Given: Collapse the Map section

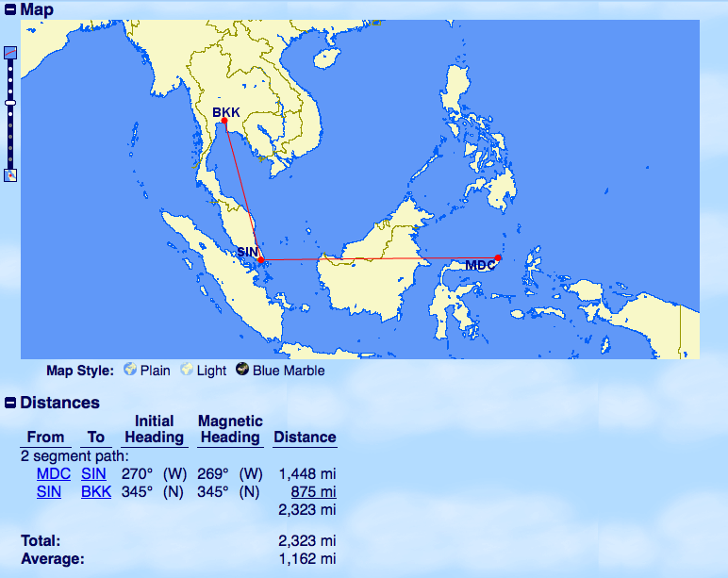Looking at the screenshot, I should tap(10, 9).
